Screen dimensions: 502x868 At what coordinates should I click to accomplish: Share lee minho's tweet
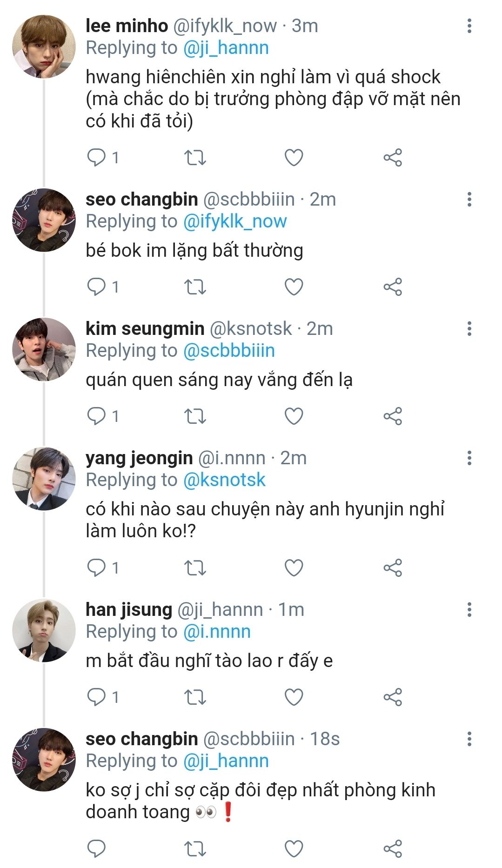pyautogui.click(x=393, y=158)
